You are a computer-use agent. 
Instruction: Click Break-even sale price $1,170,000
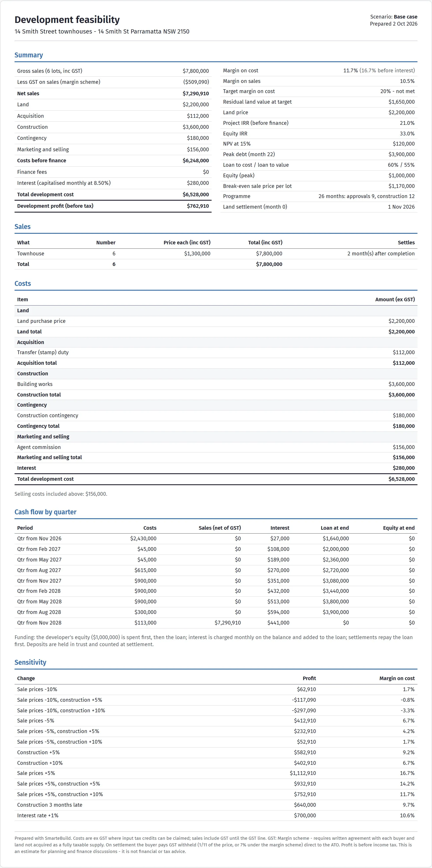(x=401, y=186)
